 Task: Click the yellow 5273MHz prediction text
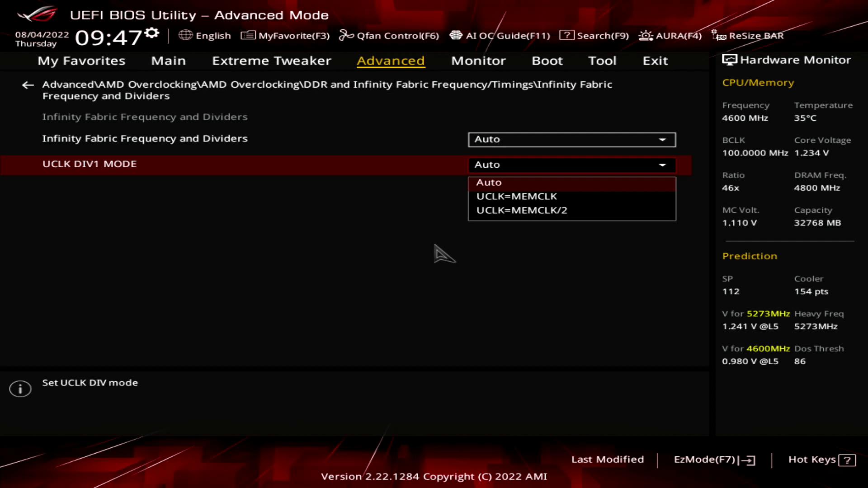click(768, 314)
